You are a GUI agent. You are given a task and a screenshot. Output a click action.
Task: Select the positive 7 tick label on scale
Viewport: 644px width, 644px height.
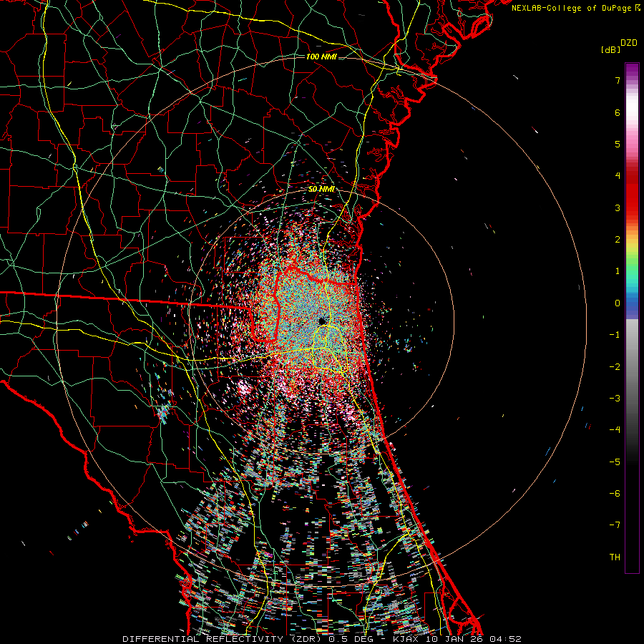(x=618, y=80)
